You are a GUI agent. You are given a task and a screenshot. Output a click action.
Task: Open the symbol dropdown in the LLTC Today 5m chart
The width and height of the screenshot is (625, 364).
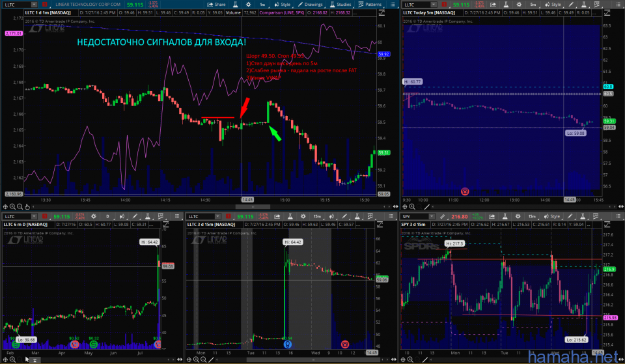point(434,5)
